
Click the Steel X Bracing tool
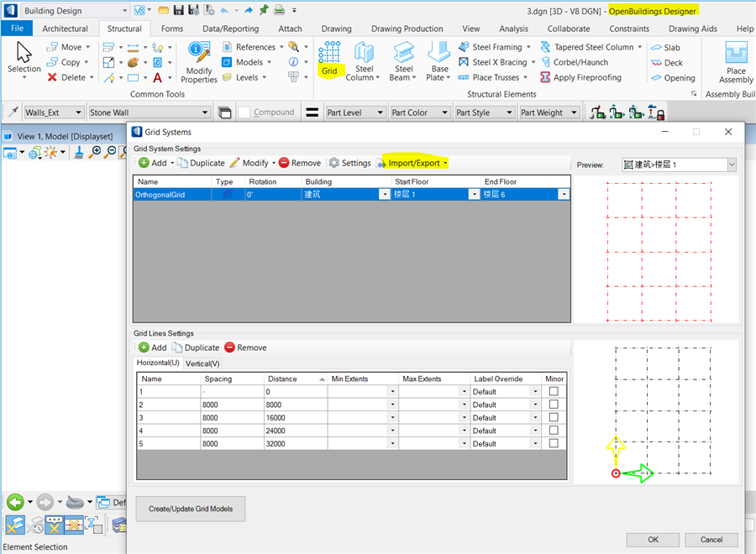point(496,62)
